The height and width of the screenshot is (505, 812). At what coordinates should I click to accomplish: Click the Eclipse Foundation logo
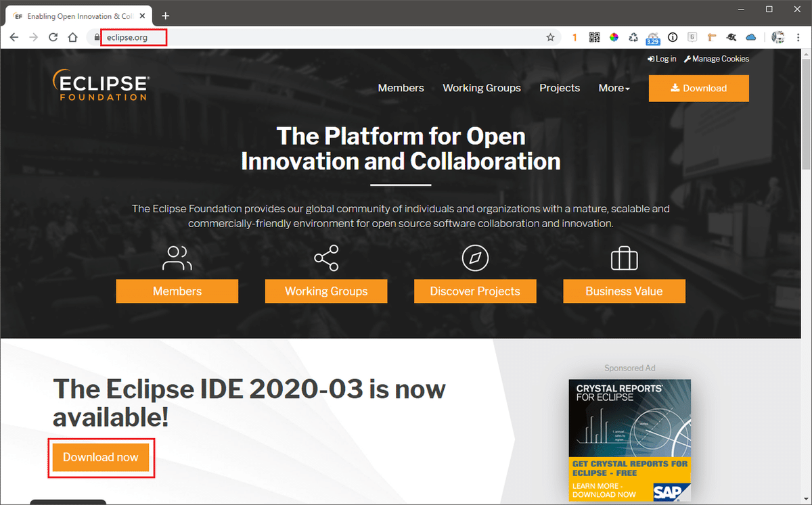tap(101, 85)
